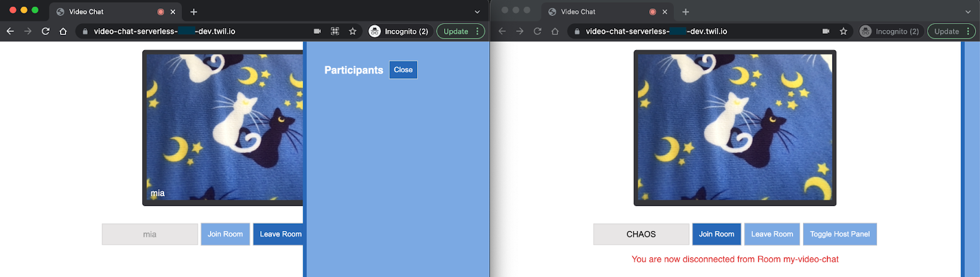980x277 pixels.
Task: Open the three-dot menu in right browser window
Action: pyautogui.click(x=968, y=31)
